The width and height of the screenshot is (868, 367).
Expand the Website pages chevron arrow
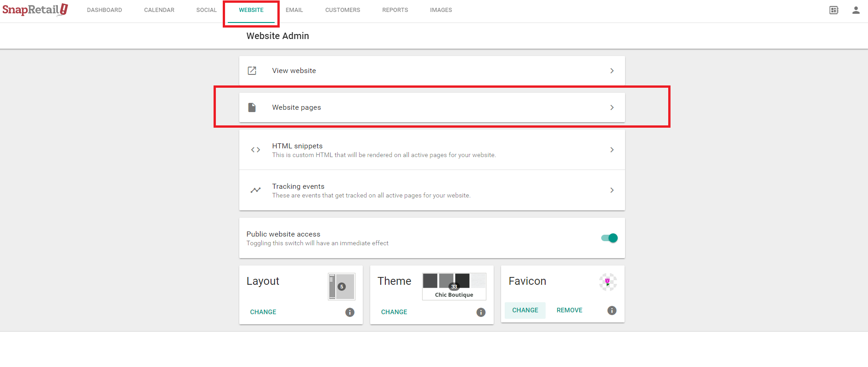(x=612, y=107)
